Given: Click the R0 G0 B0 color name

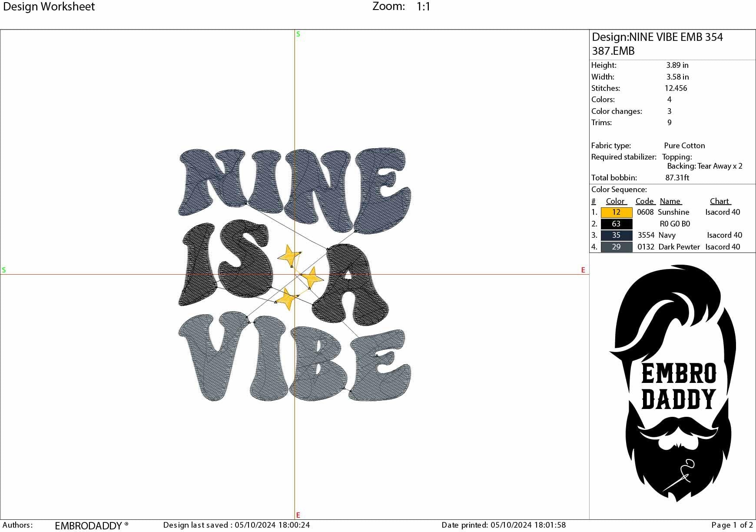Looking at the screenshot, I should (675, 224).
